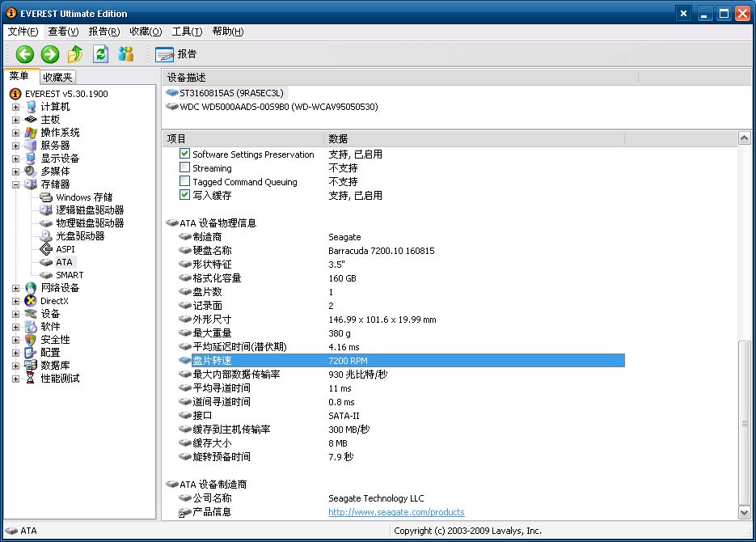The width and height of the screenshot is (756, 542).
Task: Toggle the 写入缓存 checkbox
Action: coord(184,195)
